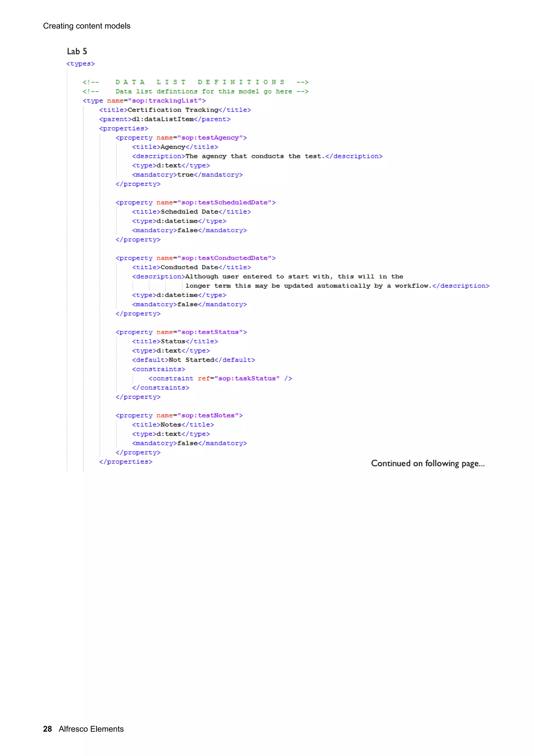Viewport: 534px width, 756px height.
Task: Click the default 'Not Started' line
Action: point(193,360)
